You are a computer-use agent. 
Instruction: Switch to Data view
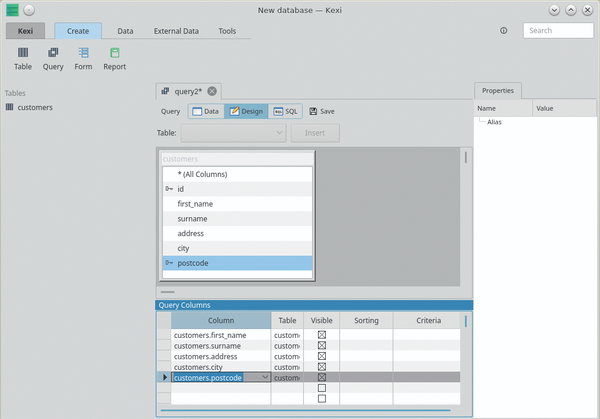coord(206,111)
